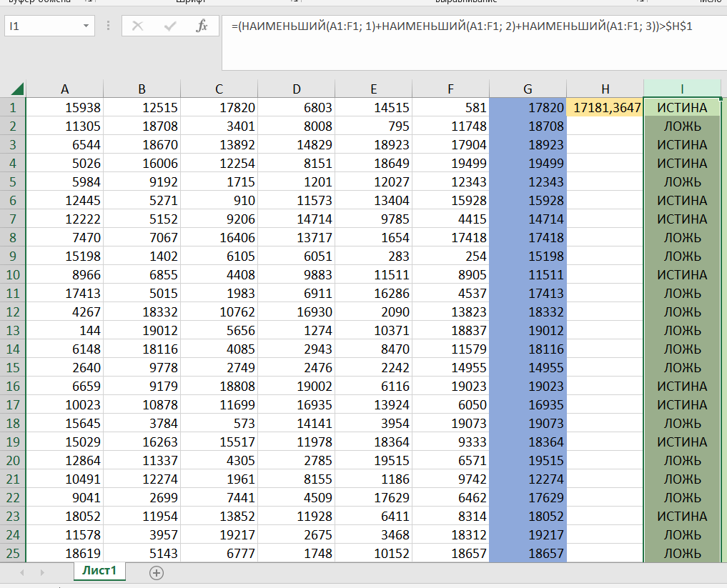
Task: Confirm entry with the checkmark Enter icon
Action: click(x=170, y=26)
